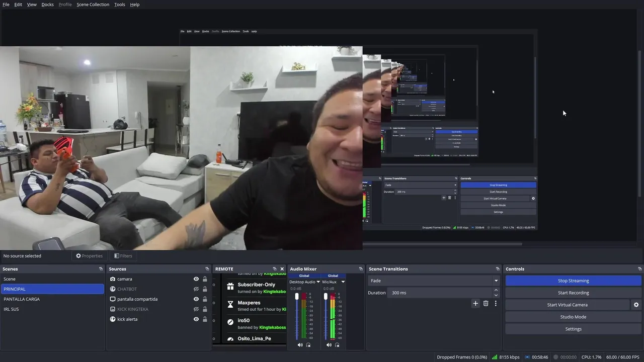Open Mic/Aux options dropdown
The height and width of the screenshot is (362, 644).
[343, 282]
